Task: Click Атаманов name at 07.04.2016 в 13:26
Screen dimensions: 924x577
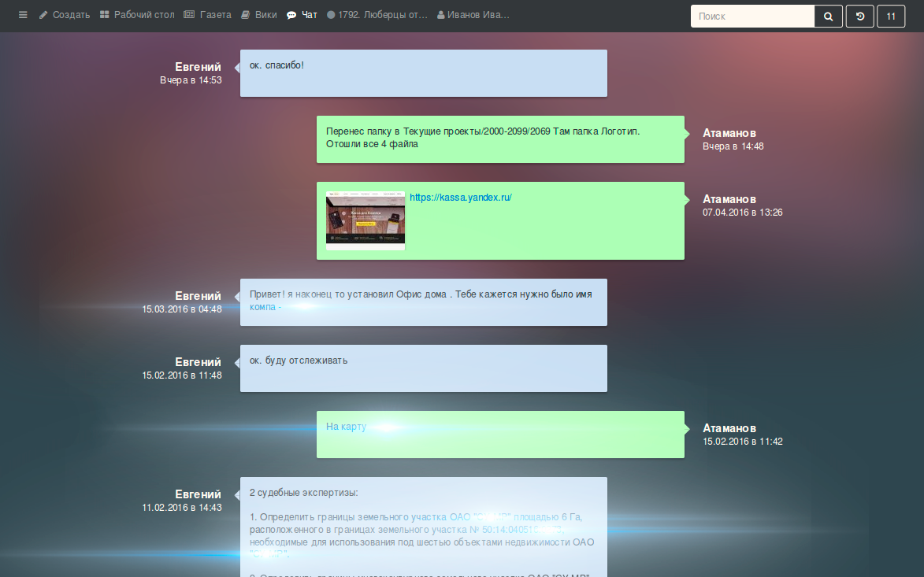Action: tap(729, 199)
